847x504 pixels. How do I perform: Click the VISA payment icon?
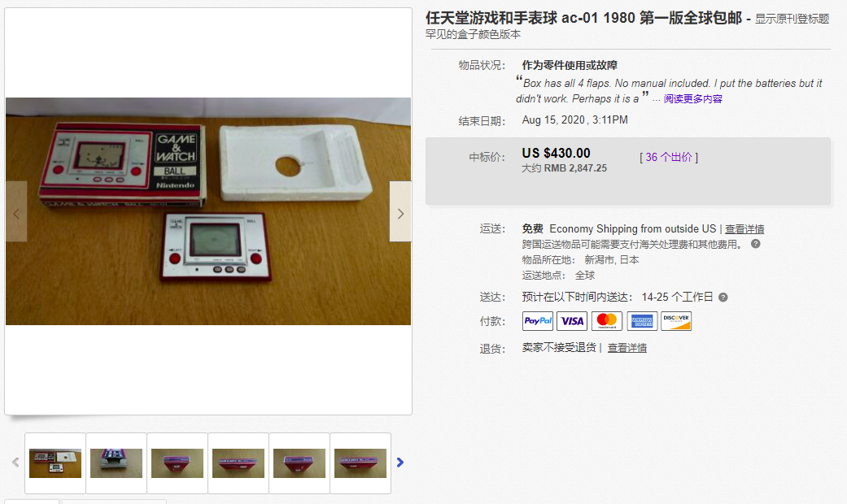(572, 321)
